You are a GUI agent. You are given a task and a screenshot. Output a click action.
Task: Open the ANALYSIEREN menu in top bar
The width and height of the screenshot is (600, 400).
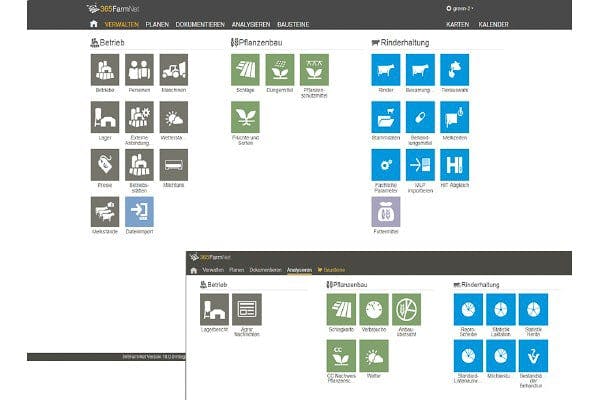click(x=251, y=24)
